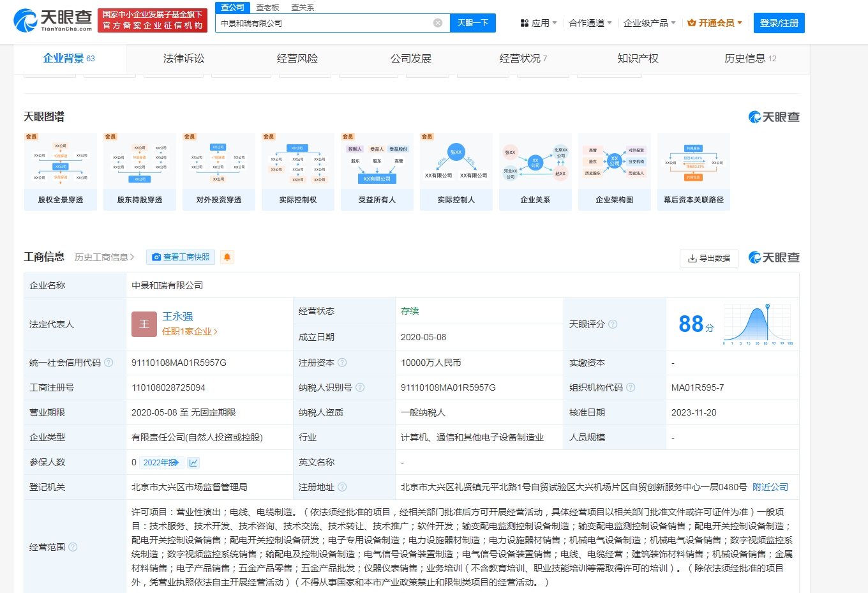This screenshot has height=593, width=868.
Task: Open the 对外投资穿透 diagram thumbnail
Action: pyautogui.click(x=219, y=172)
